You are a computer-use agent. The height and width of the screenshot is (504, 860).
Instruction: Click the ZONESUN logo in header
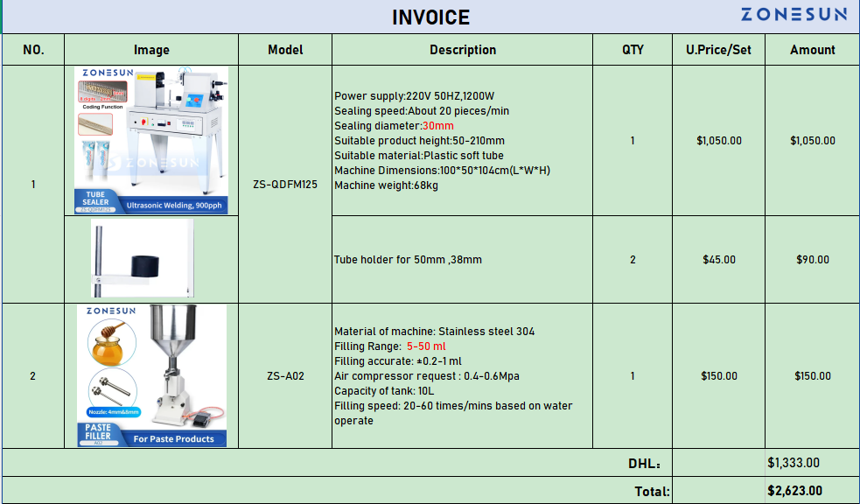pyautogui.click(x=794, y=14)
